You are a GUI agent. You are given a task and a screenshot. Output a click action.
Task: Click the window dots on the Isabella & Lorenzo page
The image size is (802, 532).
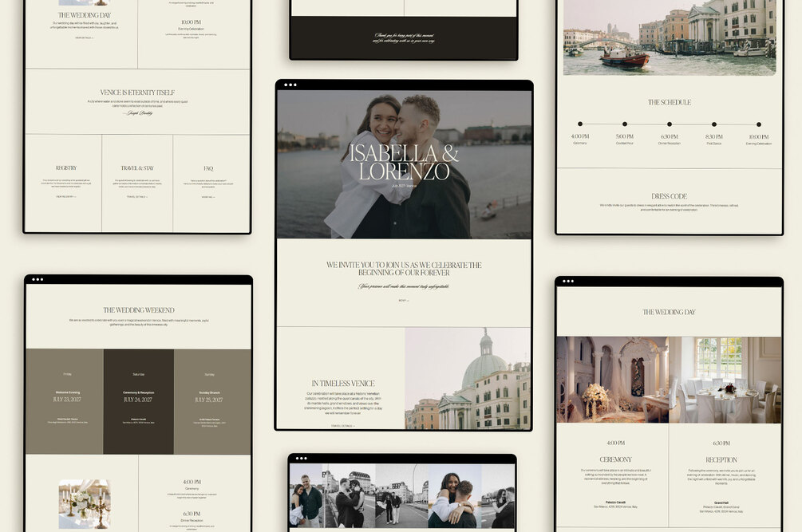click(290, 85)
